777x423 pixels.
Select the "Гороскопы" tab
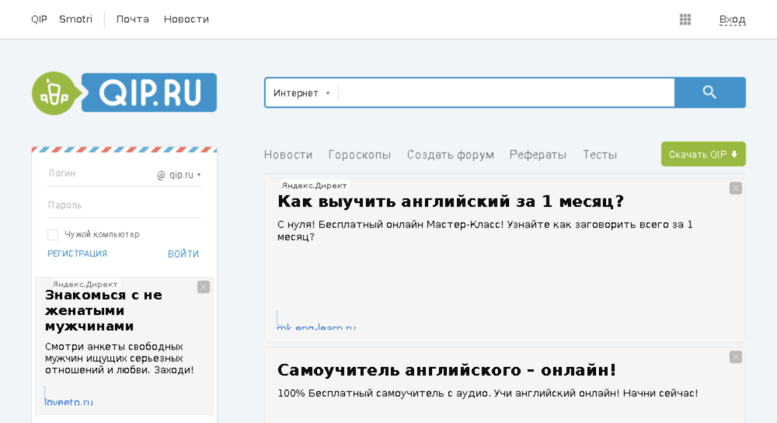coord(359,155)
